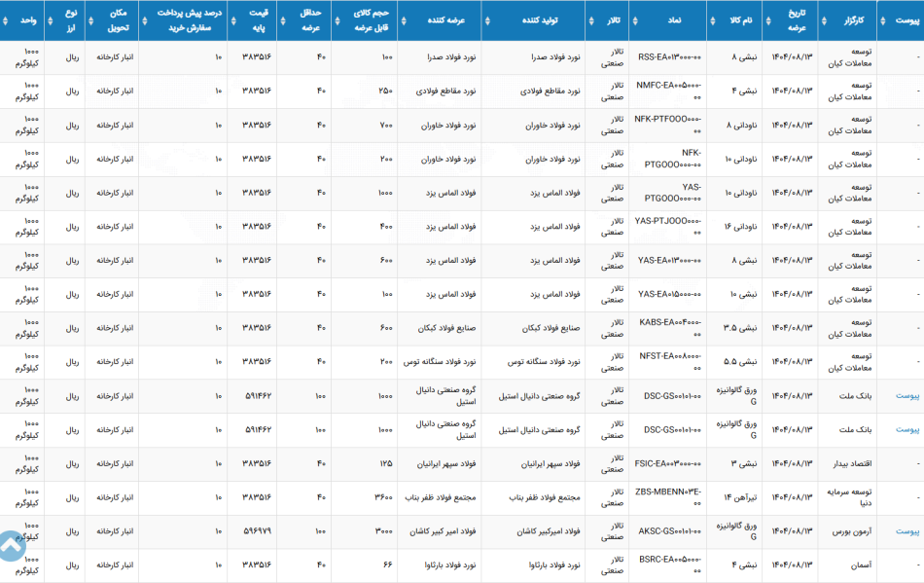Click حجم کالای قابل عرضه header text
Image resolution: width=924 pixels, height=583 pixels.
tap(372, 20)
